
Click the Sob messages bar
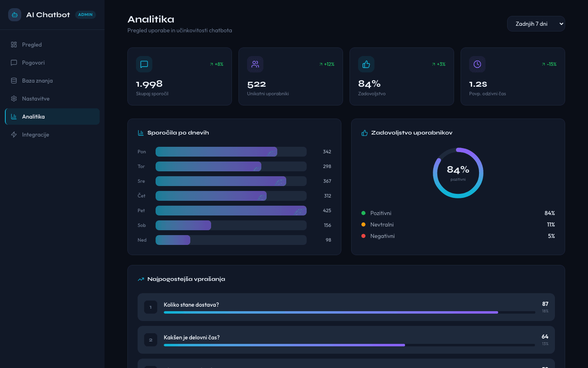[x=183, y=225]
